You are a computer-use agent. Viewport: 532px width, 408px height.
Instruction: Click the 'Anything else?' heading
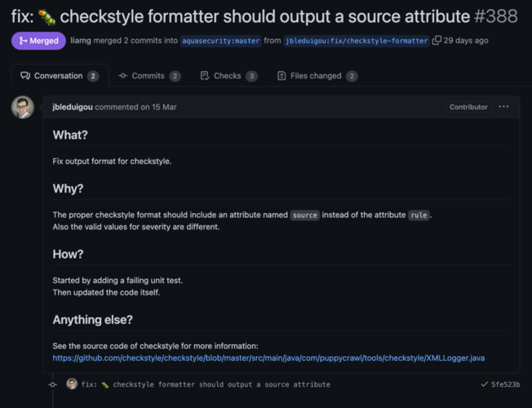coord(93,319)
